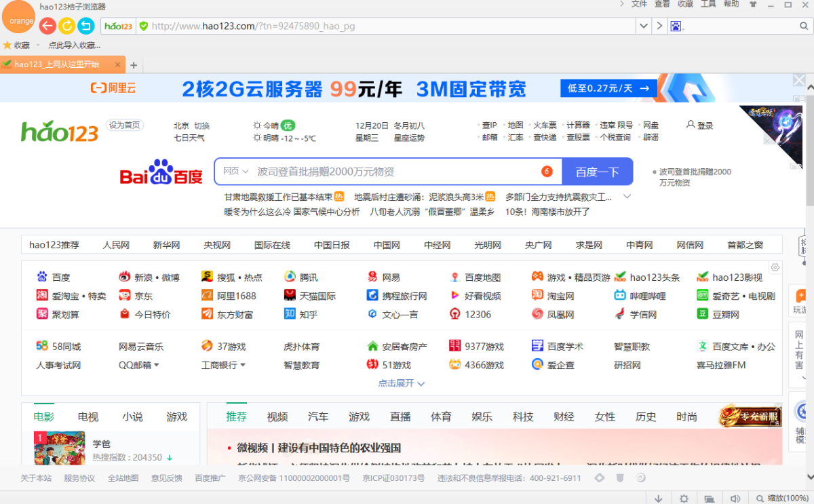Open downloads via the down-arrow status bar icon
Viewport: 814px width, 504px height.
click(657, 498)
